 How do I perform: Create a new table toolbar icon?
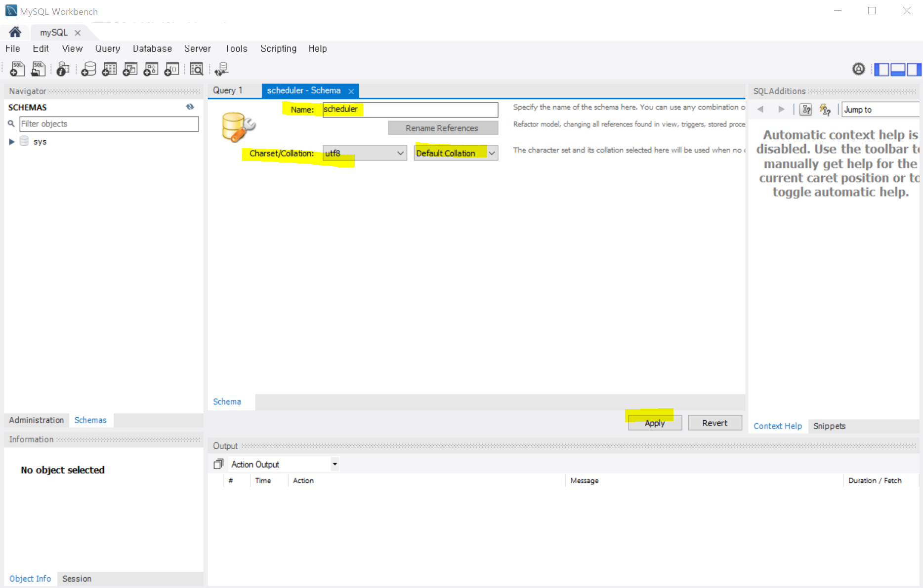coord(109,69)
